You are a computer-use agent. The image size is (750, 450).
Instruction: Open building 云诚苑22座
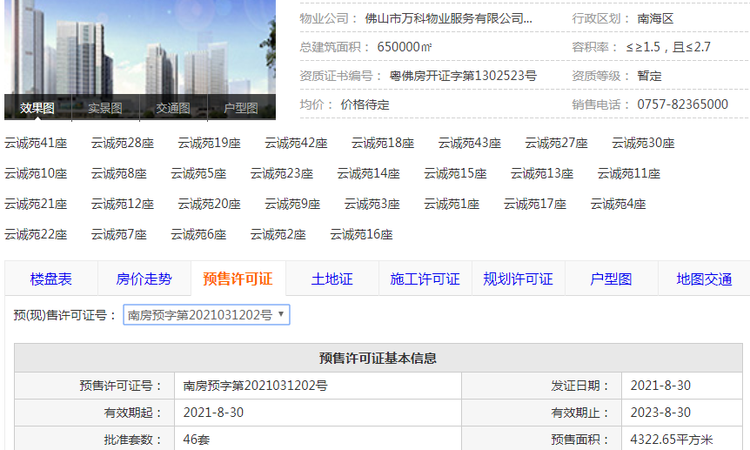[36, 235]
